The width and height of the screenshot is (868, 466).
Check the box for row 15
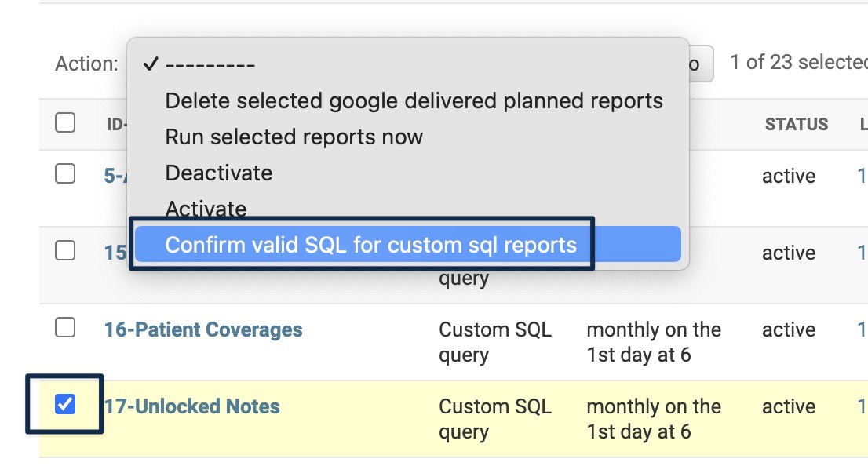[x=65, y=250]
